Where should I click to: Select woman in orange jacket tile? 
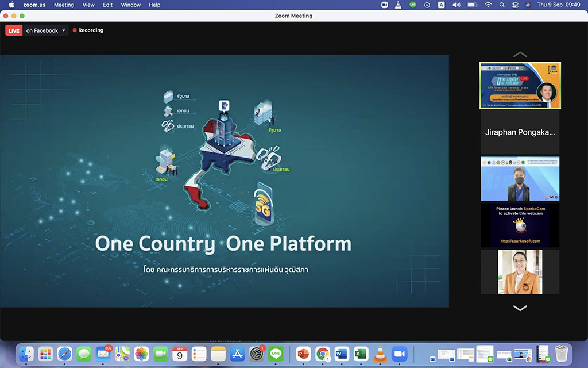pyautogui.click(x=520, y=272)
